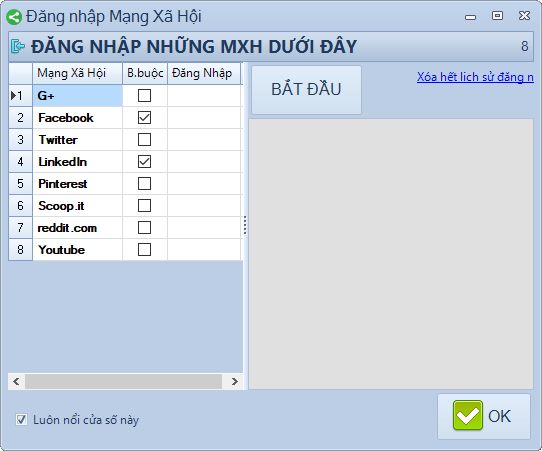Maximize the Đăng nhập Mạng Xã Hội window
Screen dimensions: 542x451
click(497, 16)
